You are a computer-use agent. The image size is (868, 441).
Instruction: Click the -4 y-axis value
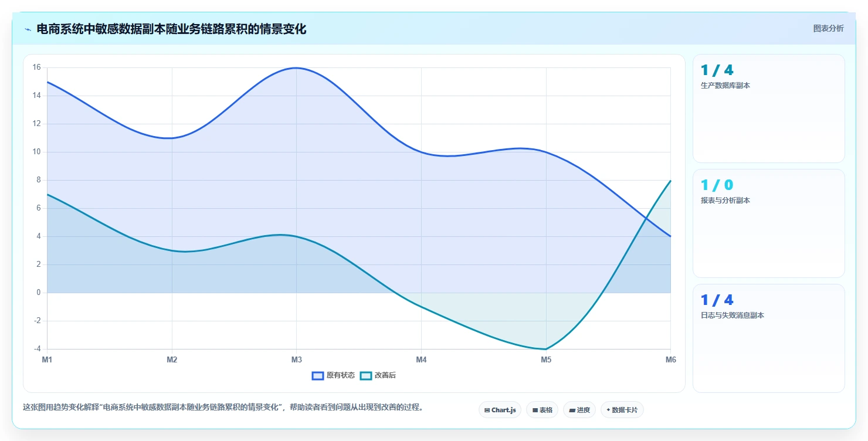coord(37,349)
